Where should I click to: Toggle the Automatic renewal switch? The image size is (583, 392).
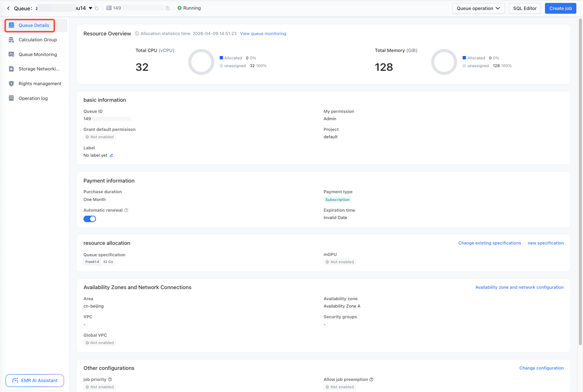(x=90, y=219)
